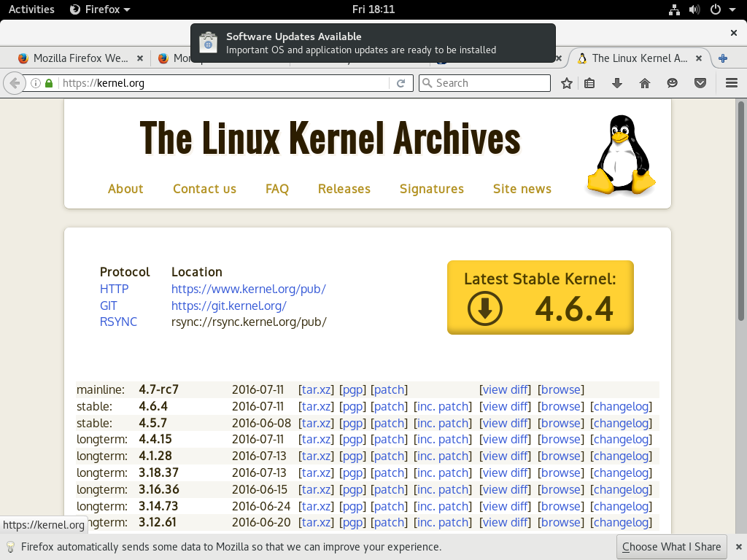The width and height of the screenshot is (747, 560).
Task: Click the date 2016-06-08
Action: pos(261,424)
